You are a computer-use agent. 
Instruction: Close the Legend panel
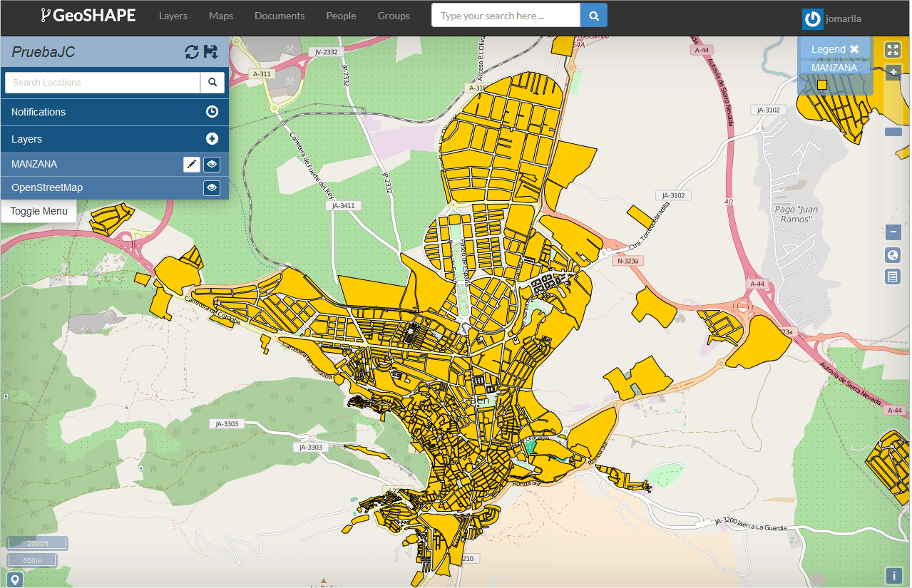click(x=854, y=49)
